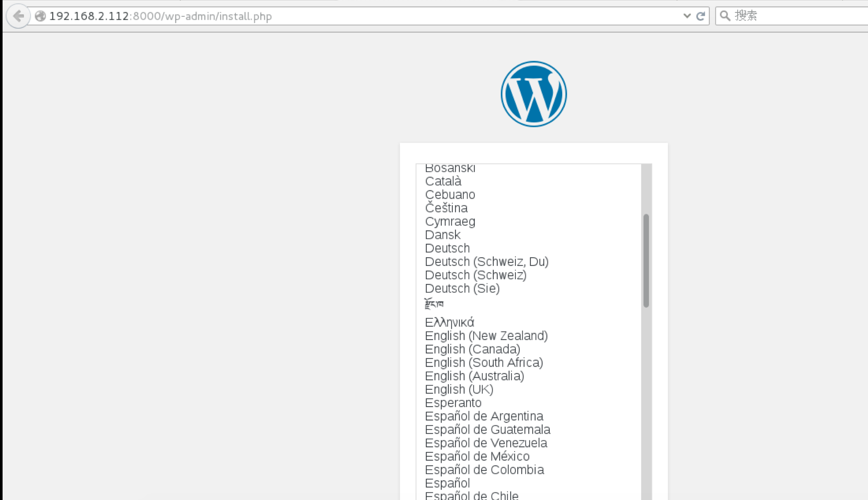Select Ελληνικά language entry

(x=449, y=322)
